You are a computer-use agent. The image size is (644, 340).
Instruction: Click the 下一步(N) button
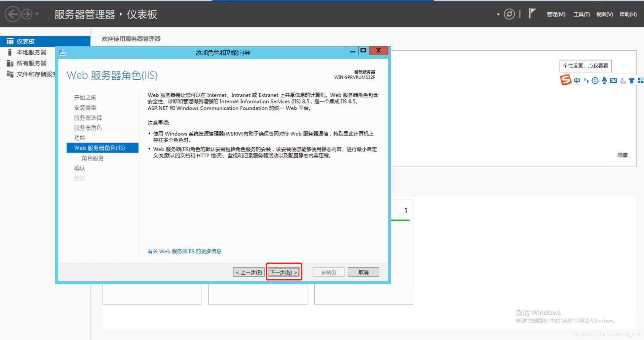(x=284, y=272)
